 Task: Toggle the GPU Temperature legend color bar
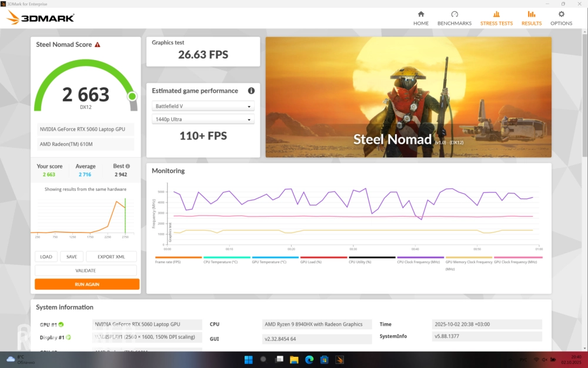[x=275, y=258]
